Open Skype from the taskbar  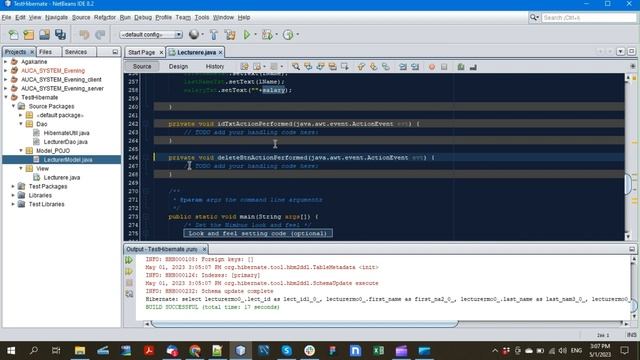287,350
